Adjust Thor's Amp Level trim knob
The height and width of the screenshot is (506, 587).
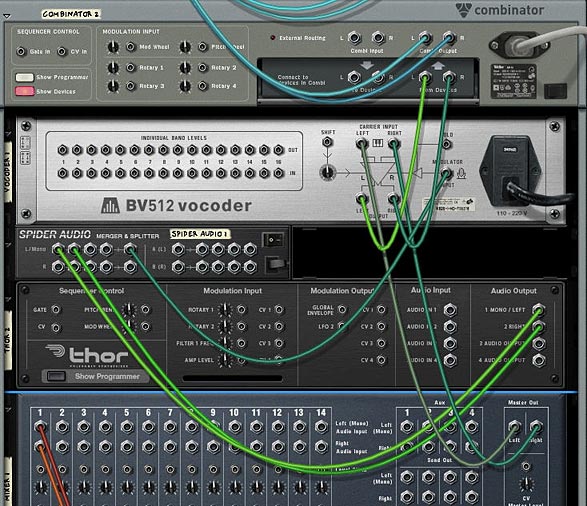[x=225, y=360]
